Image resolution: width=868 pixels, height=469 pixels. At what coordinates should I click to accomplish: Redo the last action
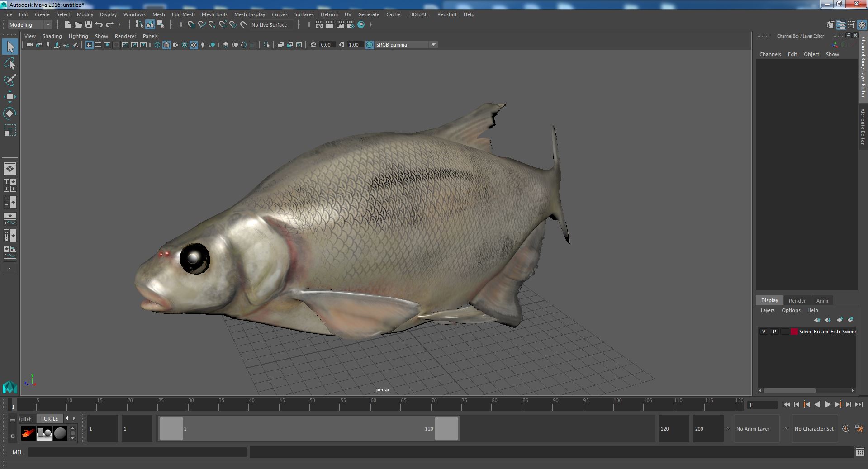pos(109,24)
